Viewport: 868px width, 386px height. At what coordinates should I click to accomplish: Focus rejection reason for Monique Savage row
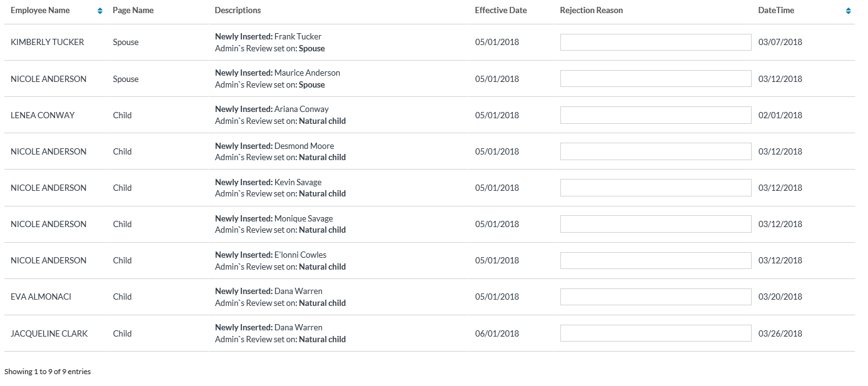pos(655,224)
